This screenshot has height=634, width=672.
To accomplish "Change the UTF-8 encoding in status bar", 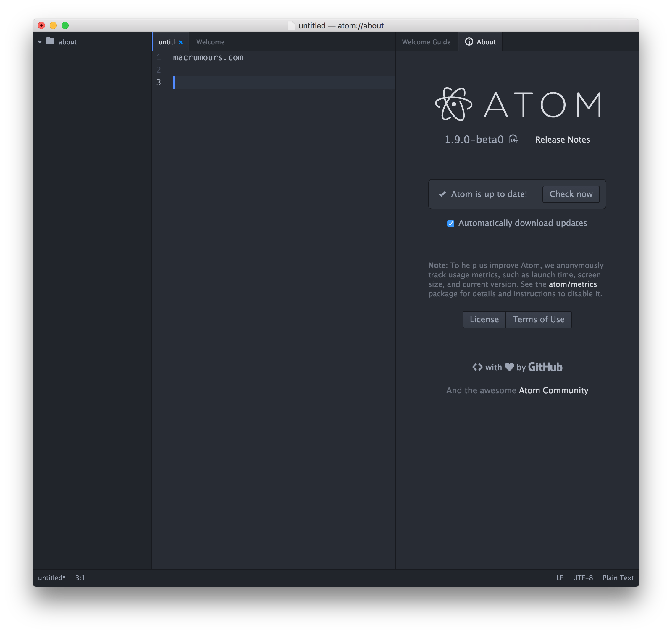I will click(583, 578).
